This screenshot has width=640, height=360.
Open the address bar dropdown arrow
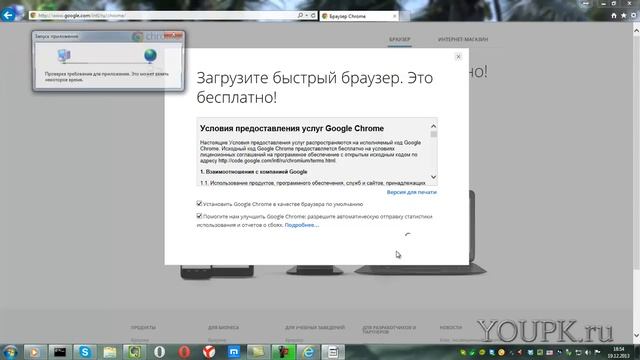pyautogui.click(x=307, y=16)
